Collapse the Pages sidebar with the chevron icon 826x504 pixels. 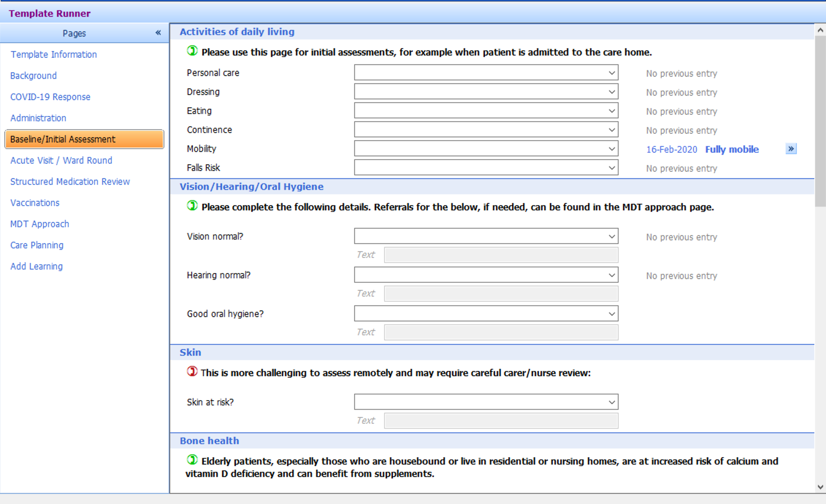coord(158,33)
